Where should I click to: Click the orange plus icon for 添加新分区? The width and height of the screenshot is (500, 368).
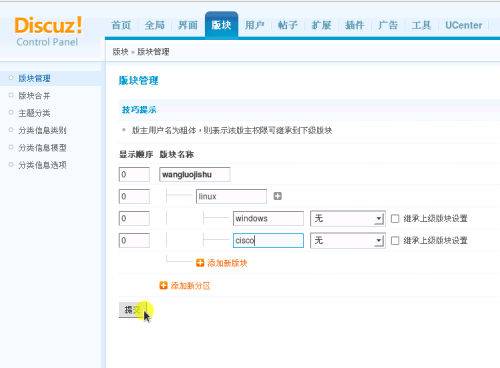click(163, 285)
